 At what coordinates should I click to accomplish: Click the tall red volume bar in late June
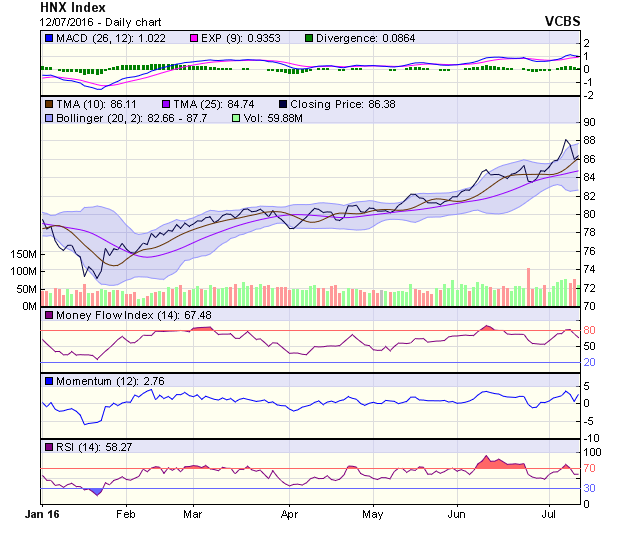tap(528, 287)
